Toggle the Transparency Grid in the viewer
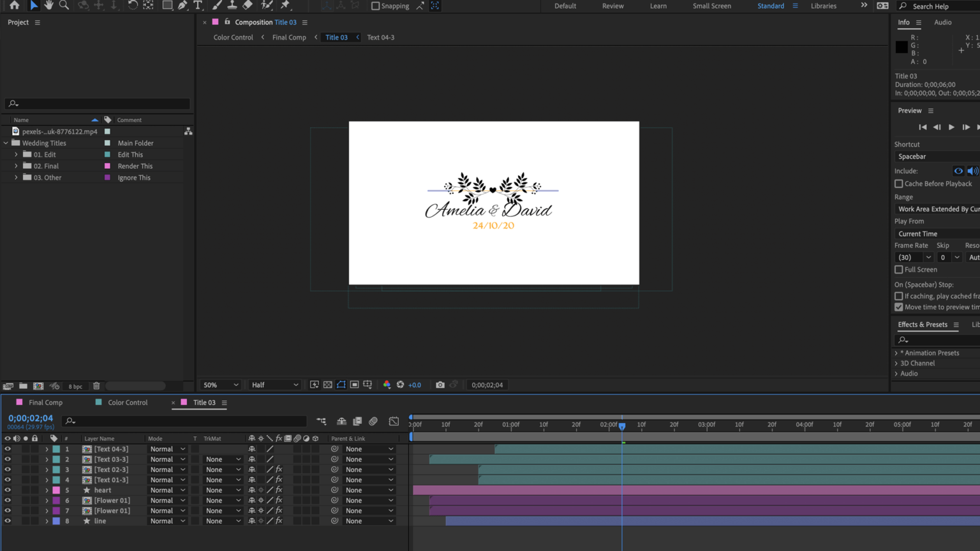980x551 pixels. tap(327, 385)
